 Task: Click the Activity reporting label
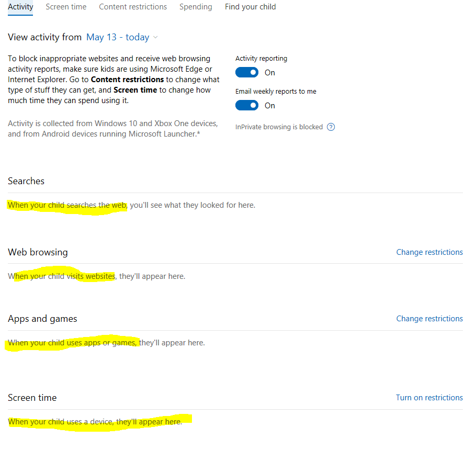261,58
